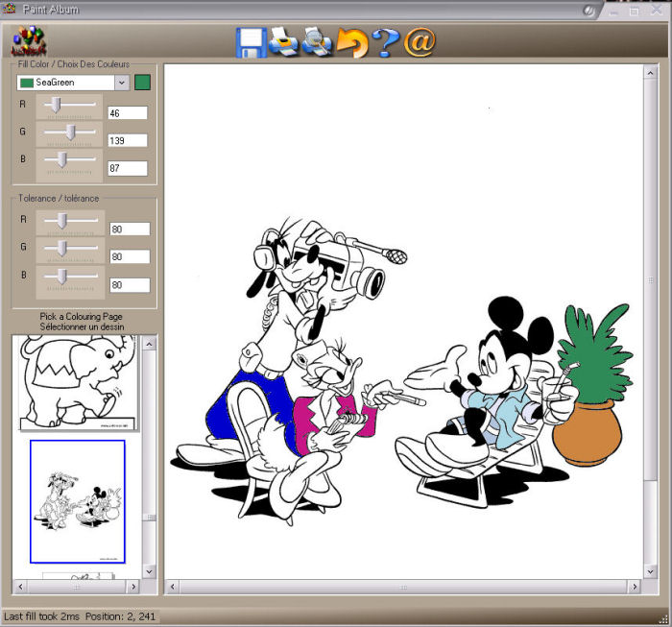672x627 pixels.
Task: Click the Fill Color G slider
Action: click(69, 133)
